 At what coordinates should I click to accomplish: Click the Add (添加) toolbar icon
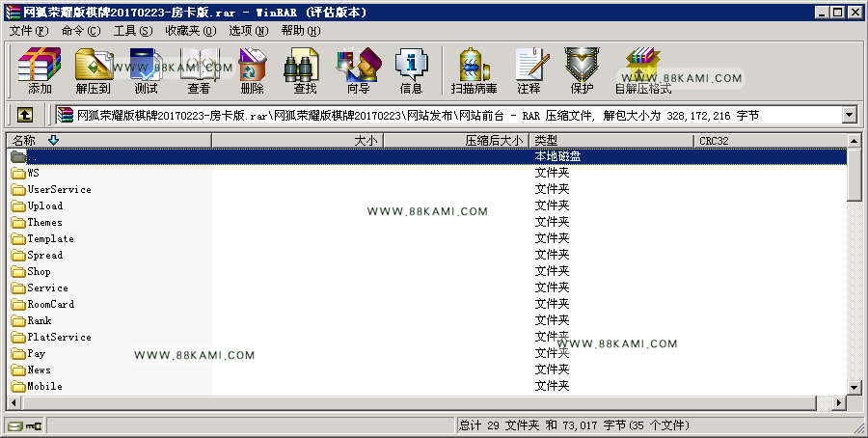coord(40,70)
